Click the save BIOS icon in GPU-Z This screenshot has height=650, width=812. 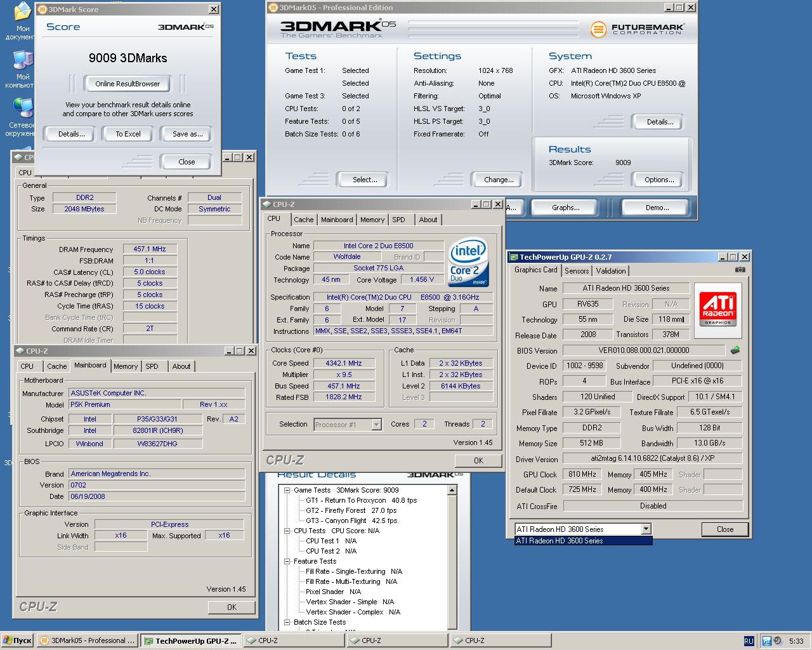[735, 350]
